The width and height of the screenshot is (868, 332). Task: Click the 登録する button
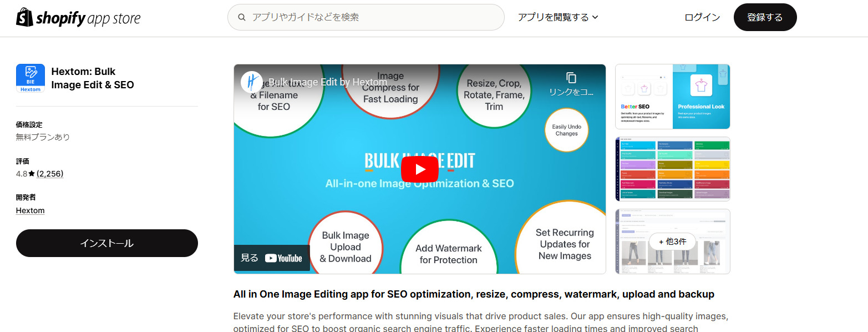pos(765,17)
